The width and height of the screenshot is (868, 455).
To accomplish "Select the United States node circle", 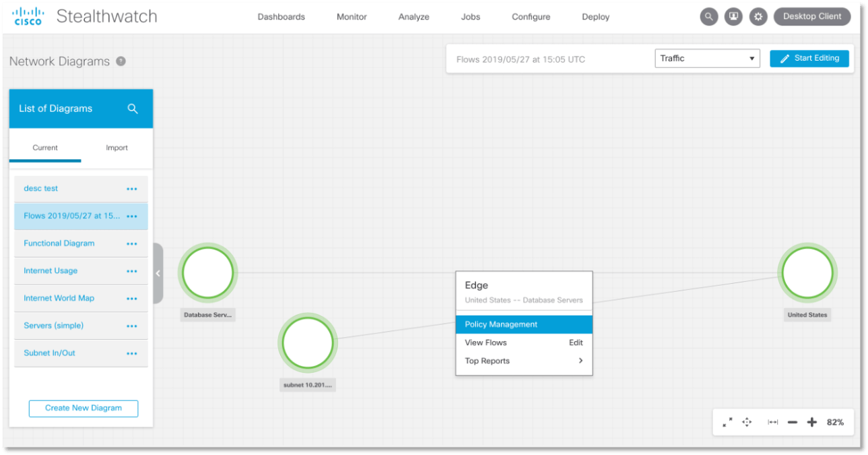I will [x=807, y=273].
